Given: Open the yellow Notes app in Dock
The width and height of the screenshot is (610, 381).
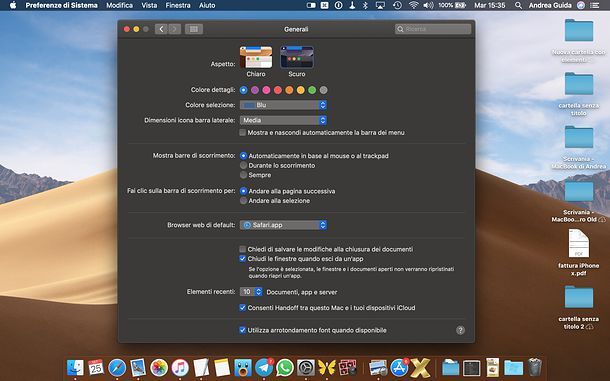Looking at the screenshot, I should tap(222, 367).
